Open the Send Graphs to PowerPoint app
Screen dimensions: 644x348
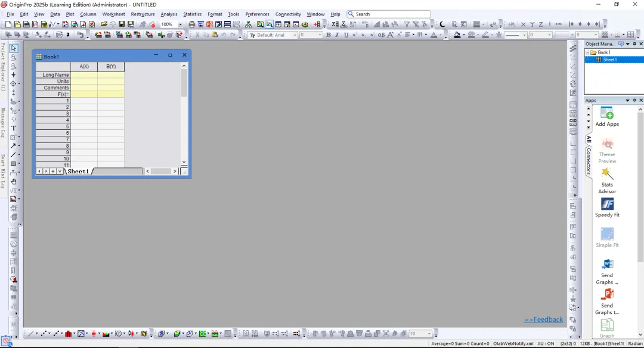[x=606, y=302]
